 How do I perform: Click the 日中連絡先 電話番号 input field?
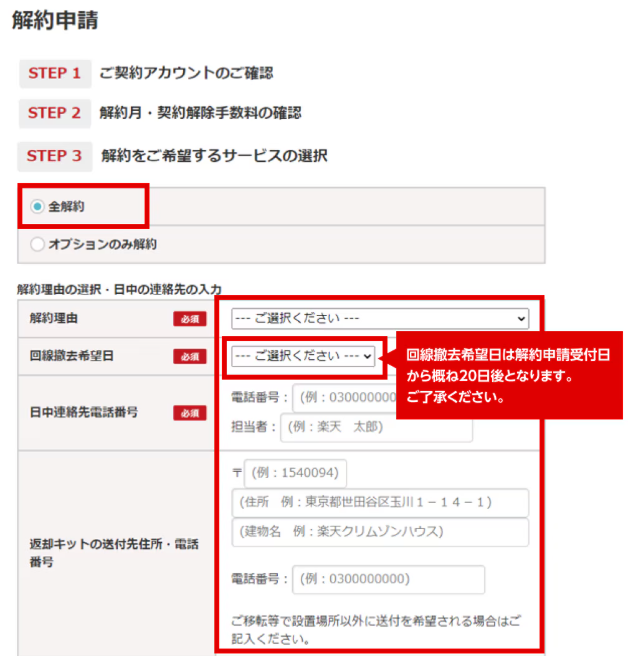(344, 397)
